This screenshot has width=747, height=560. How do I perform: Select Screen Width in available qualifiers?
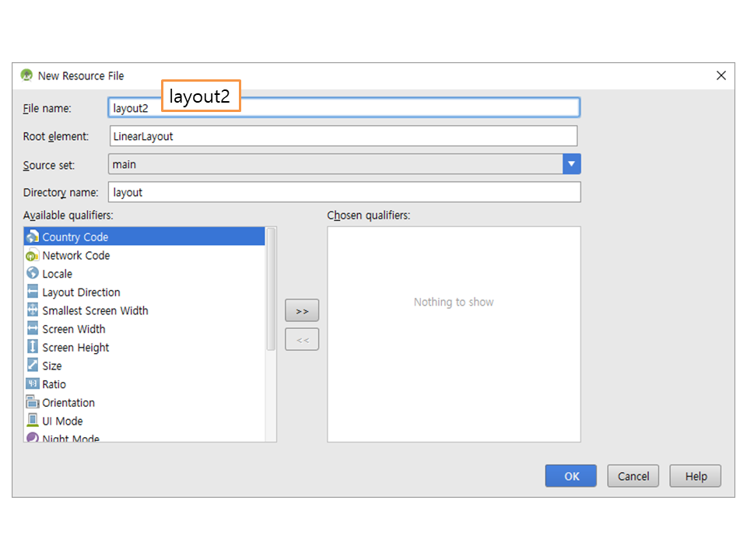[73, 329]
